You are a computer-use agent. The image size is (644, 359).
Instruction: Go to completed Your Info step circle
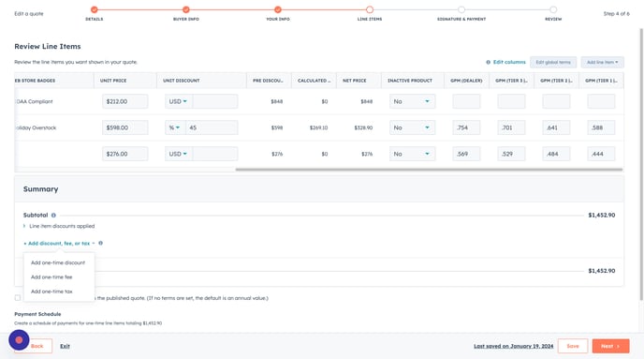pyautogui.click(x=278, y=9)
